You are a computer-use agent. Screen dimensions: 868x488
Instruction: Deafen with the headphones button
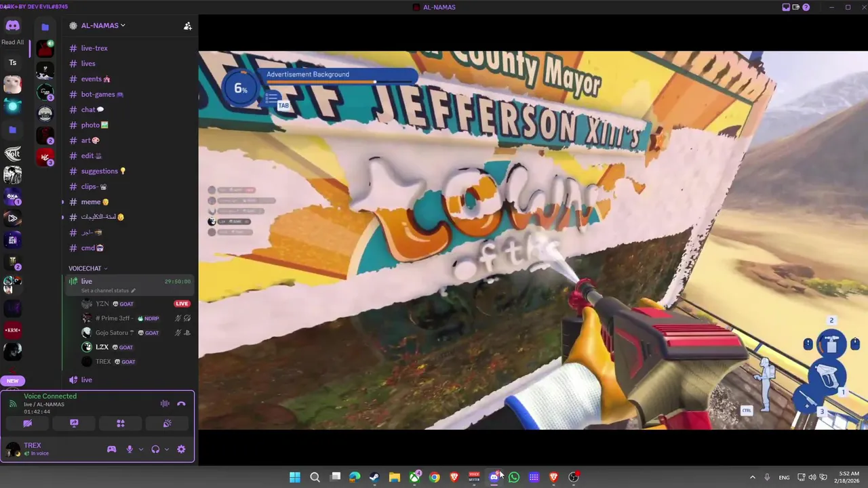tap(155, 449)
